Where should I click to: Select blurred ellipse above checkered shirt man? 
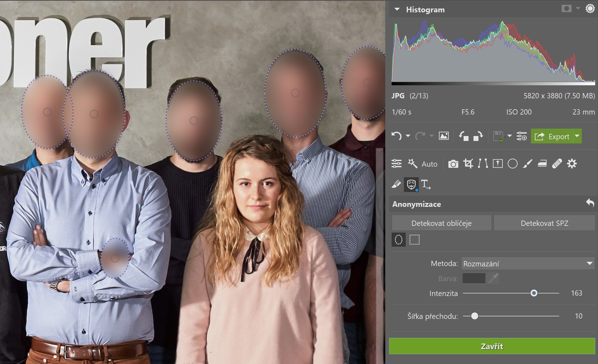click(295, 93)
